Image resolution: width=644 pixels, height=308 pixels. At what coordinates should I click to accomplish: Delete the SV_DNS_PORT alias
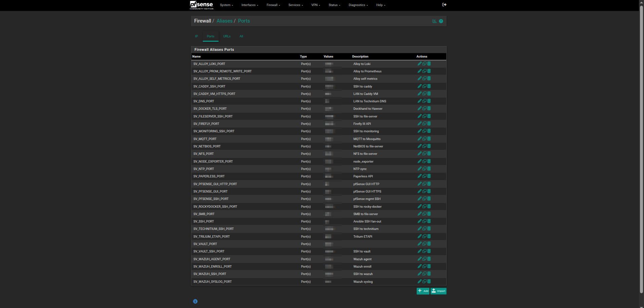click(429, 101)
